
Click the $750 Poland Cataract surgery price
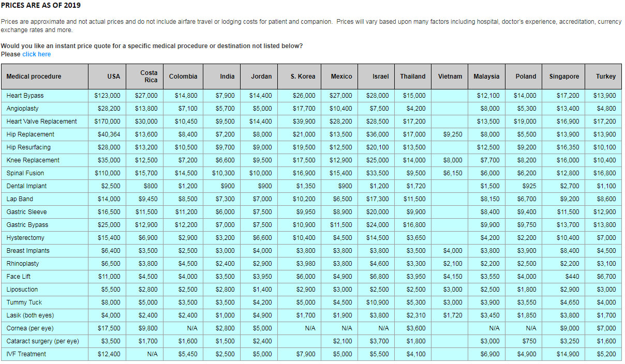tap(530, 341)
